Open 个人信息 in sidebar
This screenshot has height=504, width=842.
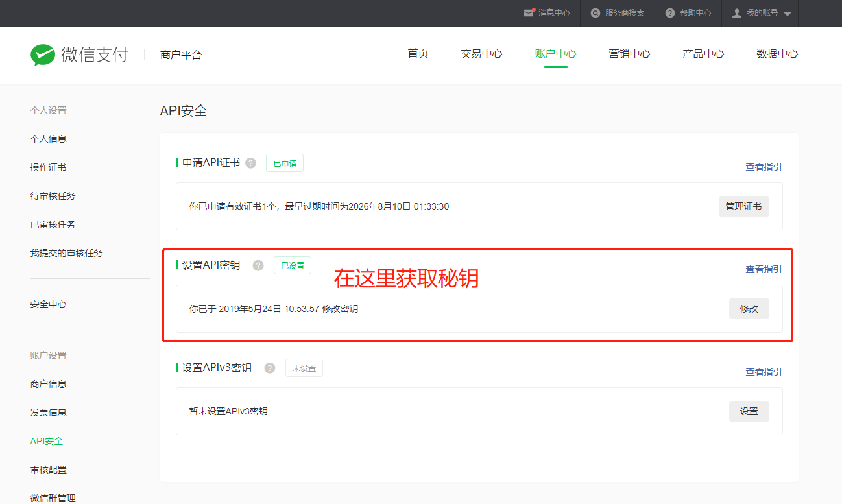coord(48,139)
